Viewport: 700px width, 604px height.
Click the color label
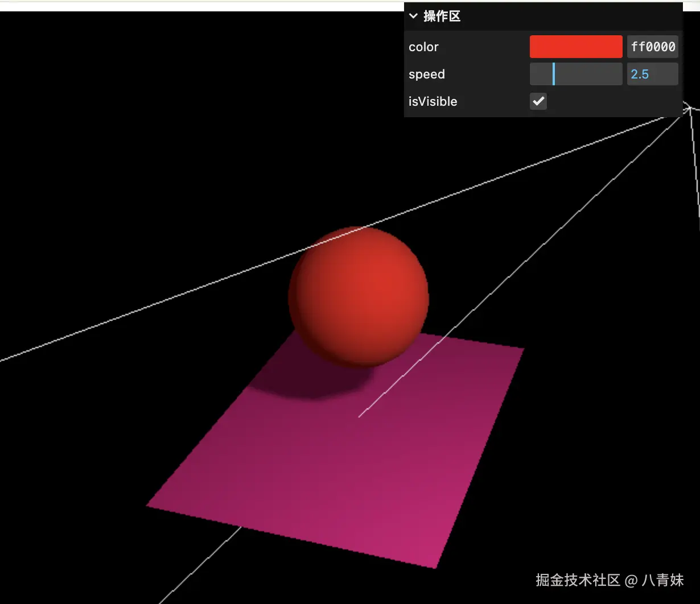423,47
